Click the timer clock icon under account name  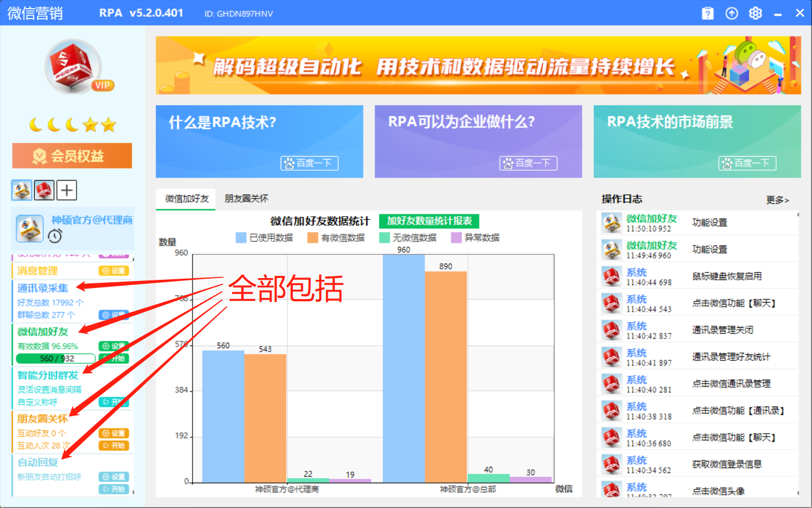[x=55, y=236]
